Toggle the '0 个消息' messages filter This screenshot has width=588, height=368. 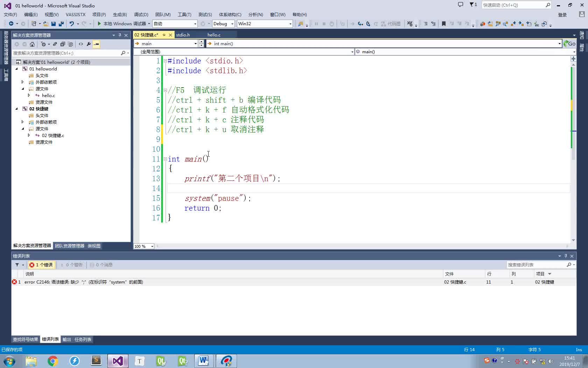click(x=101, y=265)
